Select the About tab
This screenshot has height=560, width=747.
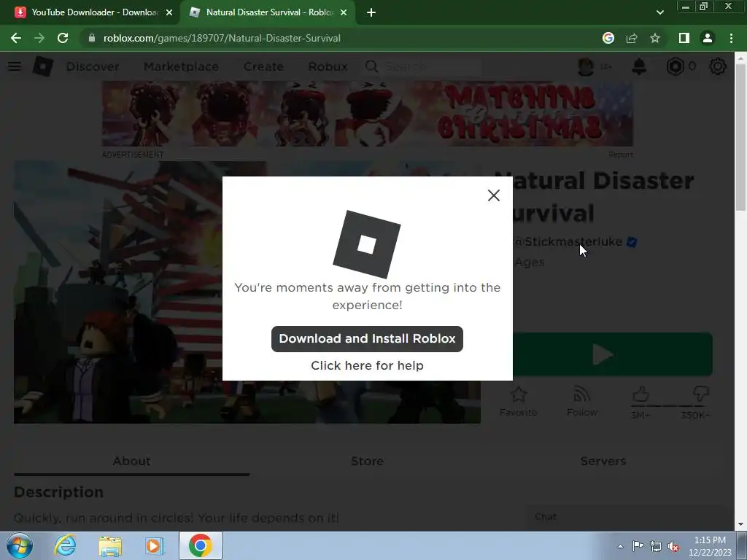[x=131, y=461]
